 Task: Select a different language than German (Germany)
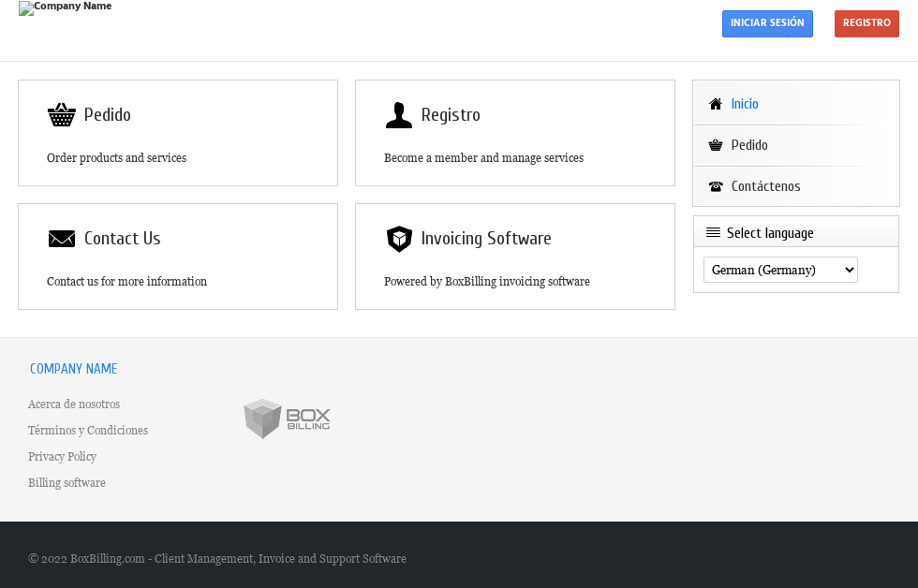780,269
